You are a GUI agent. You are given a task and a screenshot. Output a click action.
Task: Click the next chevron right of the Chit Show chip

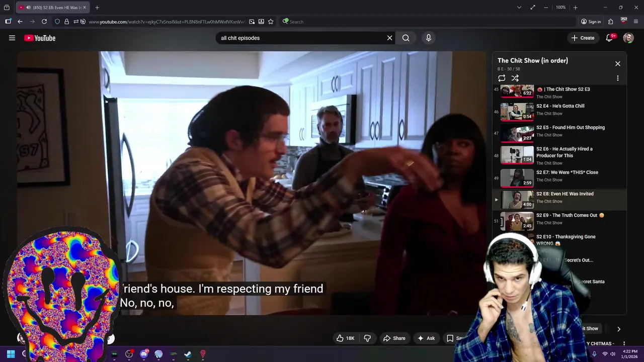point(619,329)
